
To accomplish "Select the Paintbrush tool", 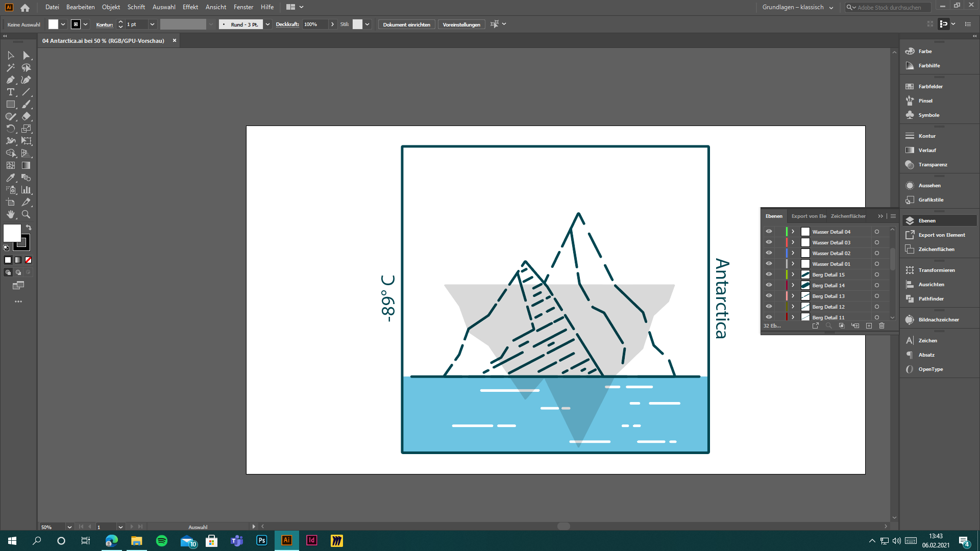I will (26, 104).
